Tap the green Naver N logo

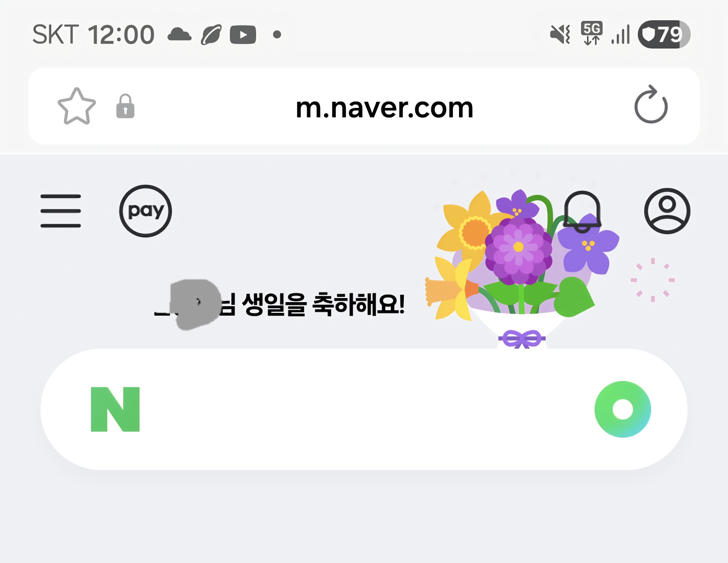click(x=115, y=409)
